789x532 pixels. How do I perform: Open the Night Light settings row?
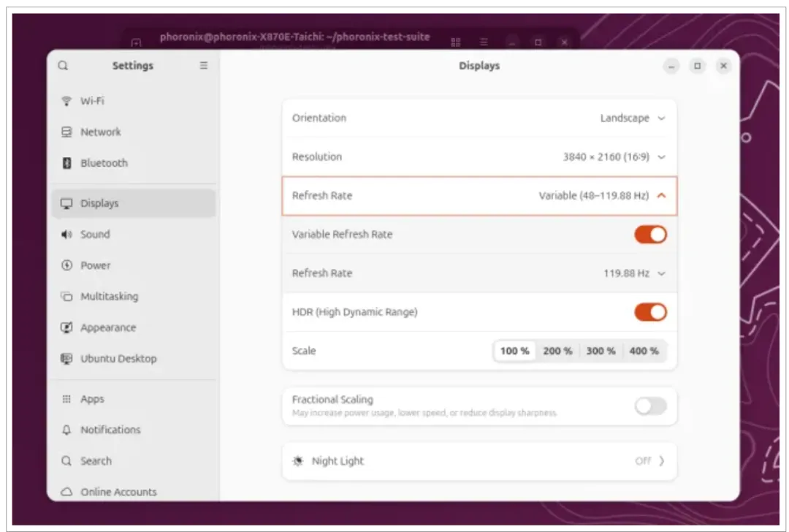pos(479,461)
